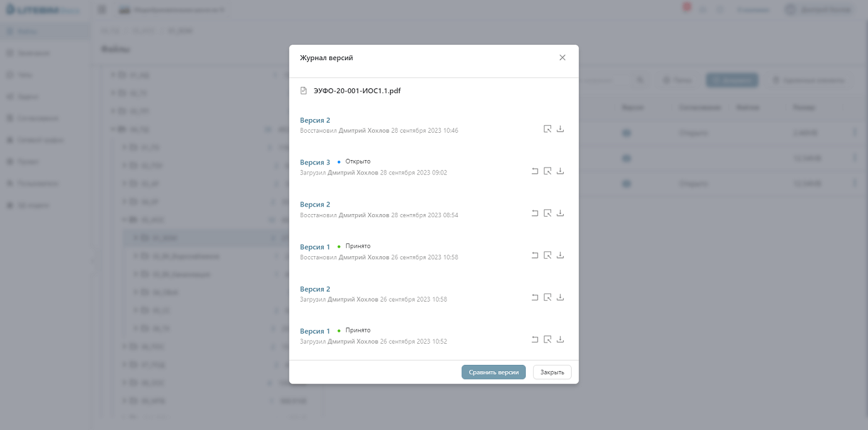
Task: Download Версия 1 uploaded at 10:52
Action: coord(560,340)
